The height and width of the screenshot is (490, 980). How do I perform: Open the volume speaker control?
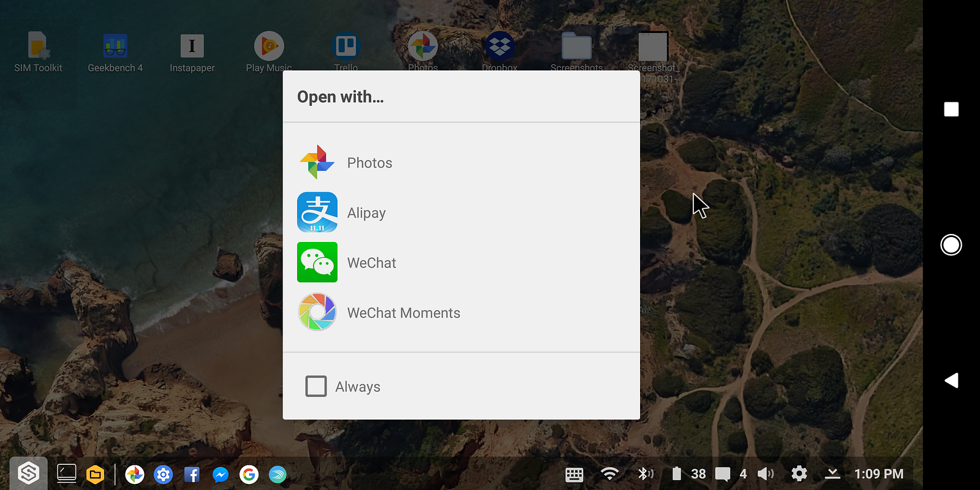coord(766,473)
